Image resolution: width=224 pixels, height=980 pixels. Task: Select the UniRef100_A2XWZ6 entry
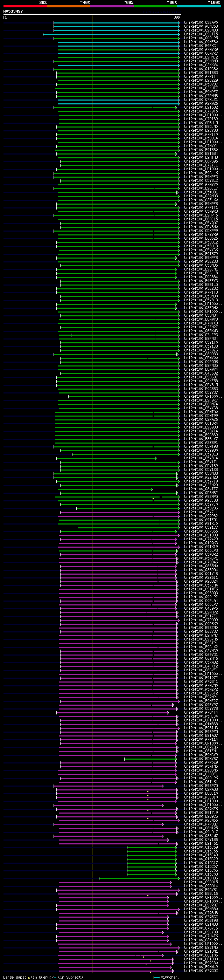tap(201, 103)
